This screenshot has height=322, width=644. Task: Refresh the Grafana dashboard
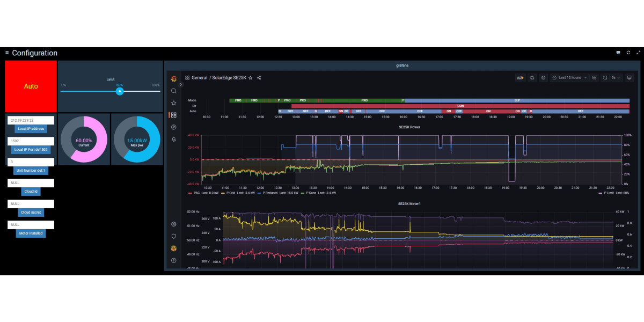pyautogui.click(x=605, y=78)
